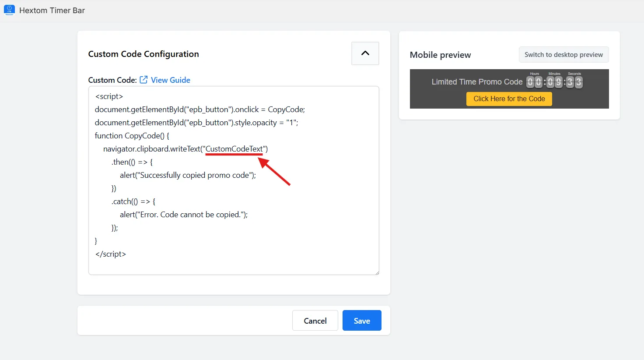The height and width of the screenshot is (360, 644).
Task: Click the countdown timer digits in preview
Action: pos(554,81)
